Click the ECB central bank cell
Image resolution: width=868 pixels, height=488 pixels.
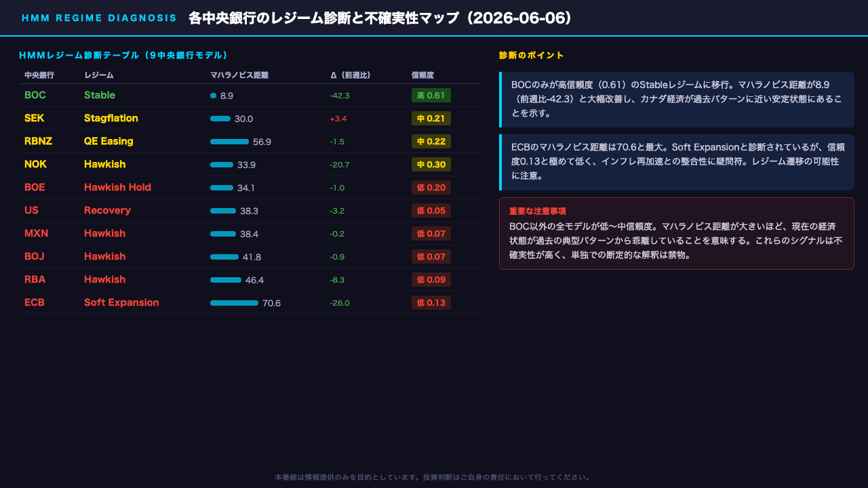point(35,303)
